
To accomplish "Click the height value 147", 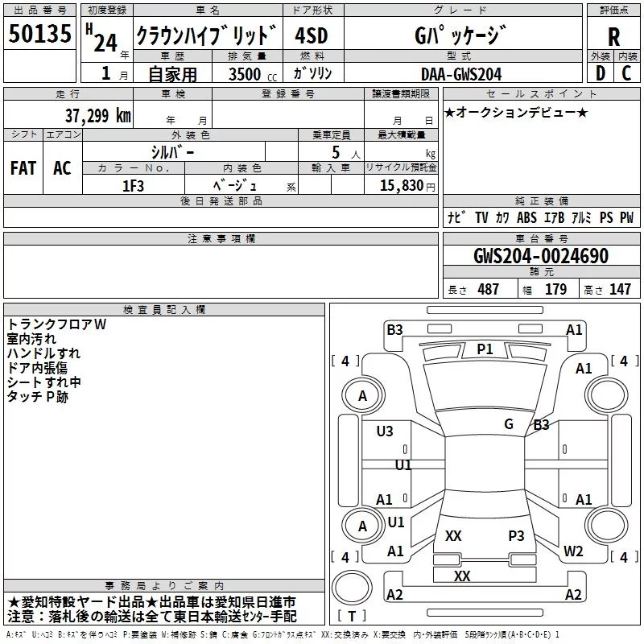I will click(620, 289).
